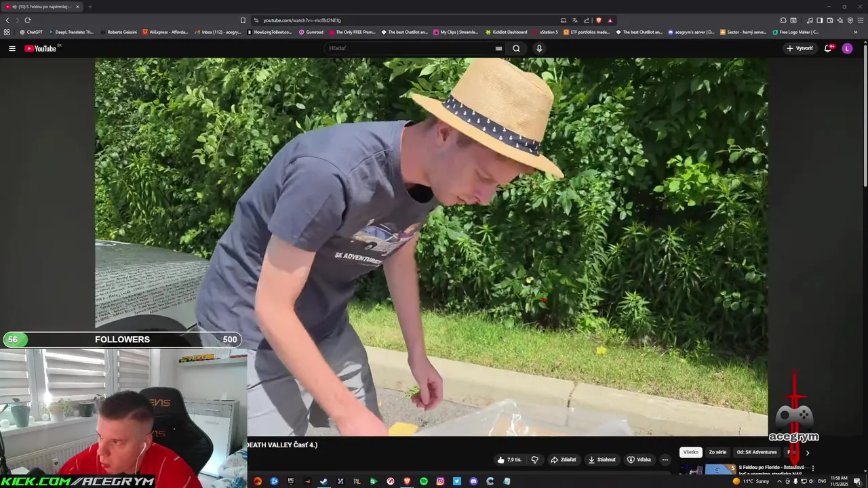Viewport: 868px width, 488px height.
Task: Open Roberto Geissini bookmark
Action: [x=119, y=32]
